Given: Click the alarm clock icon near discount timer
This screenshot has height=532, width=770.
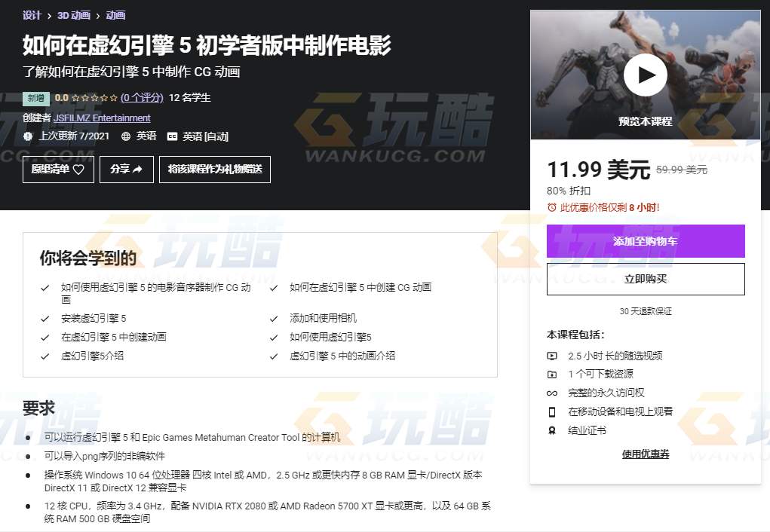Looking at the screenshot, I should 551,207.
